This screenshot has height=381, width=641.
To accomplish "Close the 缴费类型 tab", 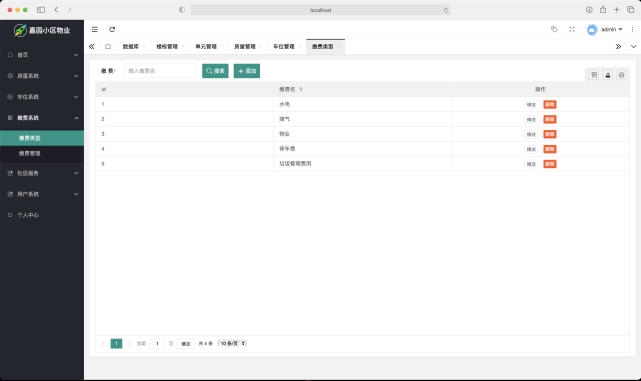I will click(338, 47).
